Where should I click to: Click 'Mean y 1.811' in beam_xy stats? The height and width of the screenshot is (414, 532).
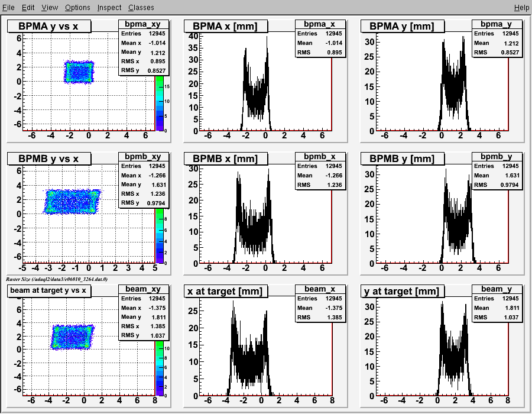[143, 317]
